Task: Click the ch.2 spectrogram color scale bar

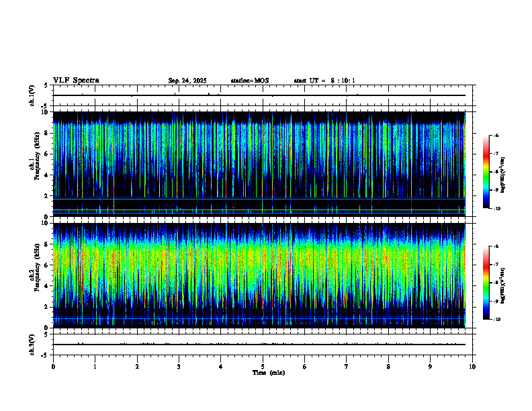Action: click(x=486, y=283)
